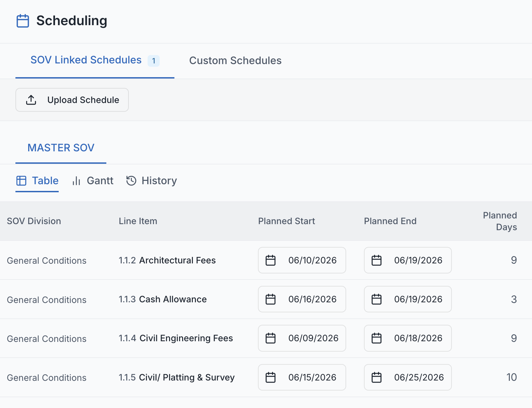Edit planned start date 06/15/2026
Image resolution: width=532 pixels, height=408 pixels.
(x=302, y=377)
